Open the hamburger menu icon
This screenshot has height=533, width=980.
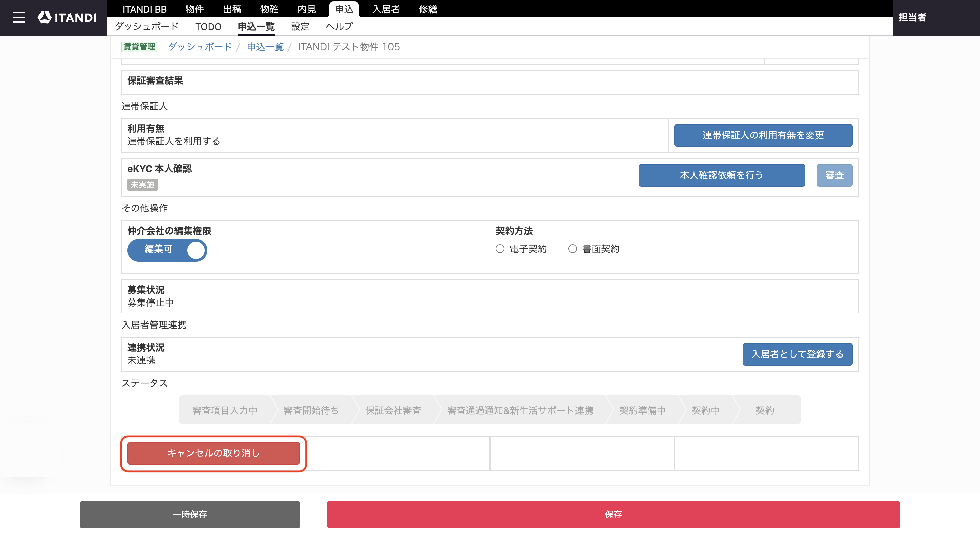[x=18, y=18]
